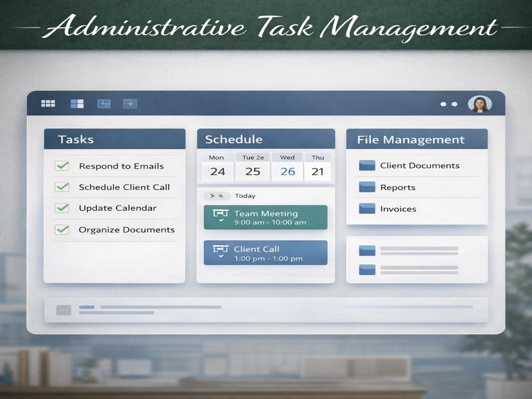This screenshot has height=399, width=532.
Task: Click the ellipsis button in bottom bar
Action: (x=64, y=310)
